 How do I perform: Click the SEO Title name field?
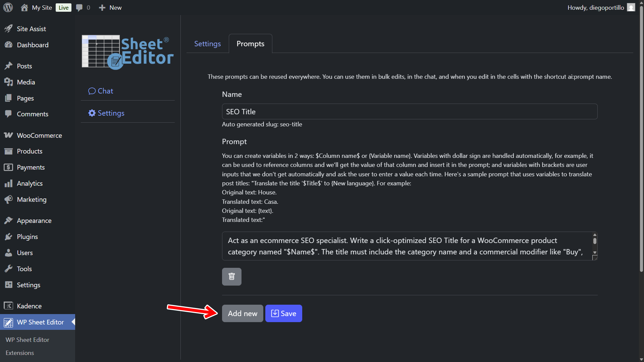tap(409, 112)
